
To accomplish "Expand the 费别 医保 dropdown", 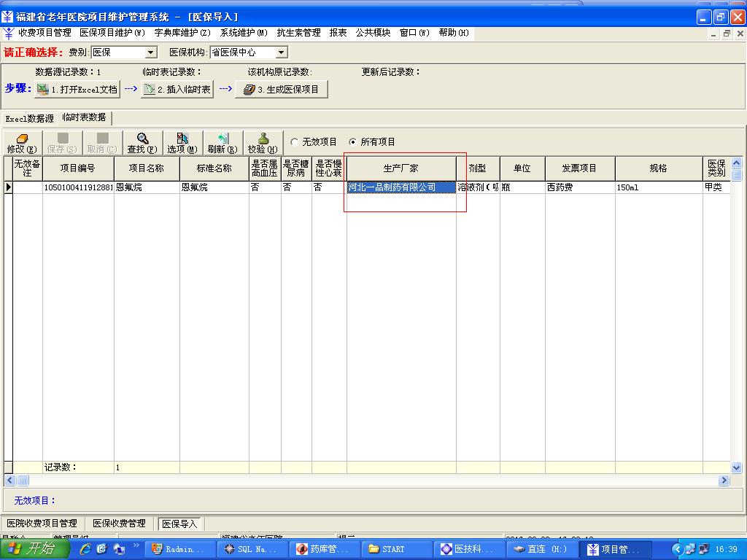I will [150, 52].
